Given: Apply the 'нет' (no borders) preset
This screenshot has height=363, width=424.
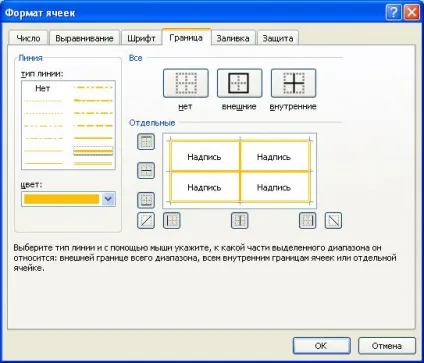Looking at the screenshot, I should 186,83.
